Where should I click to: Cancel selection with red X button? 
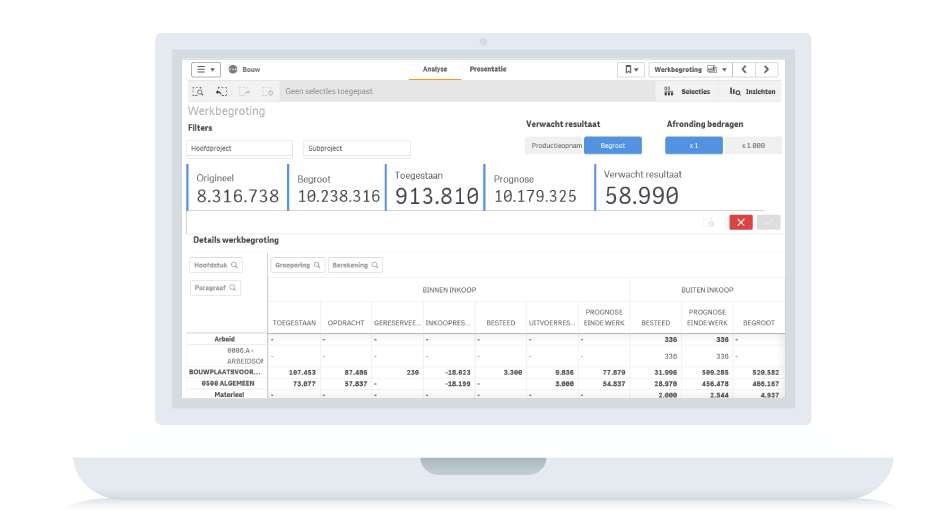(741, 222)
